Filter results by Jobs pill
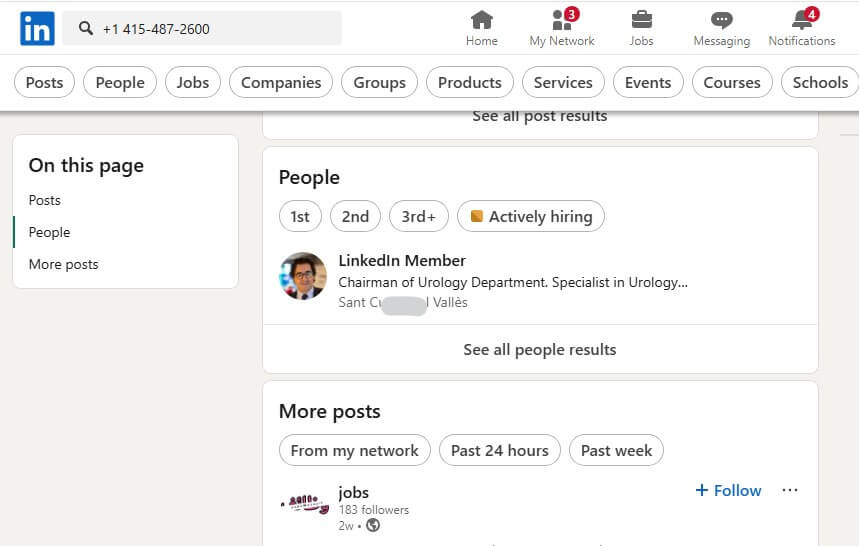 tap(193, 82)
